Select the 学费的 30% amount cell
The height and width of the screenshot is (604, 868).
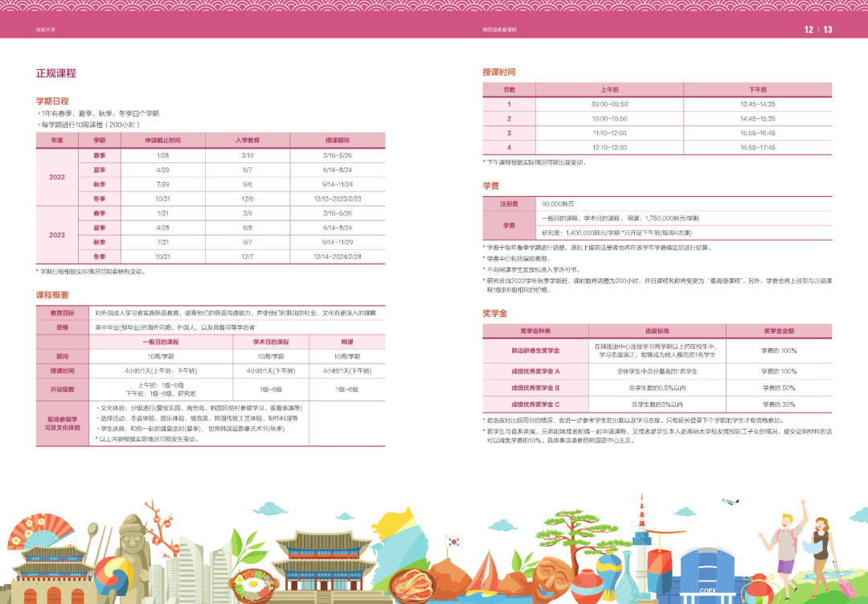coord(779,405)
